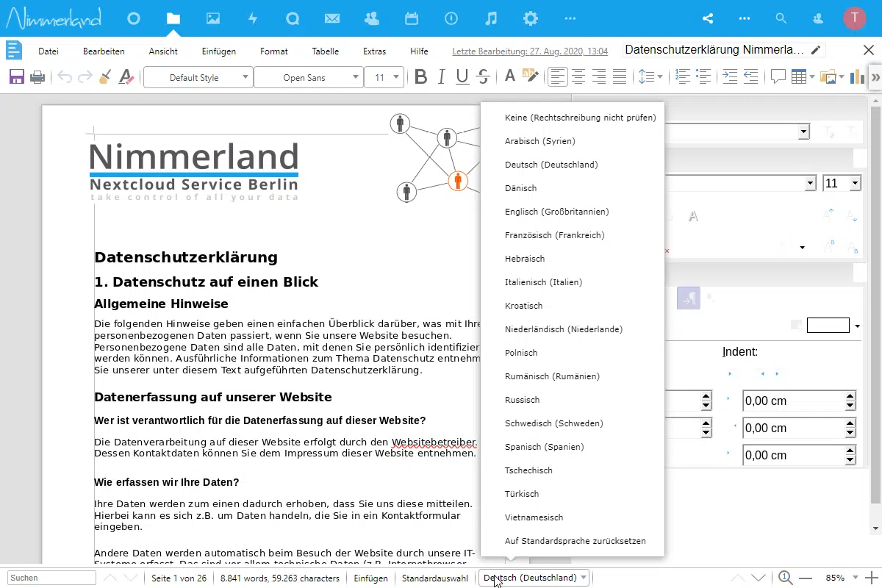Open the Files app folder icon
This screenshot has width=882, height=588.
[x=173, y=18]
